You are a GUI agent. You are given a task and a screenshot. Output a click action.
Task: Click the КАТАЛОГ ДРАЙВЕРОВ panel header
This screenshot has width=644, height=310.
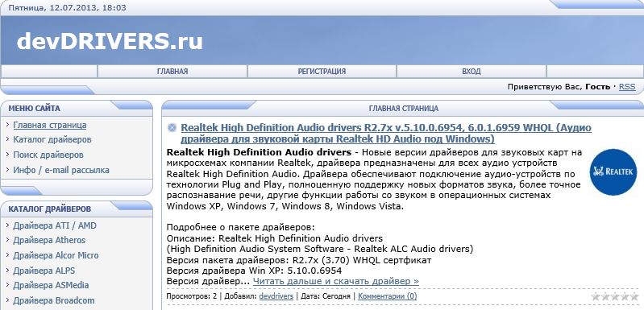(50, 209)
